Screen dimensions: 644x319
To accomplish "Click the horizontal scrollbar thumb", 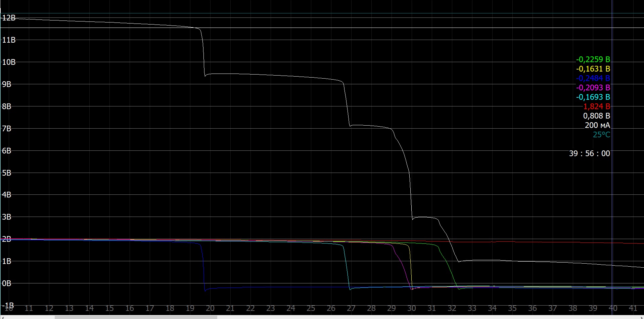I will click(136, 317).
